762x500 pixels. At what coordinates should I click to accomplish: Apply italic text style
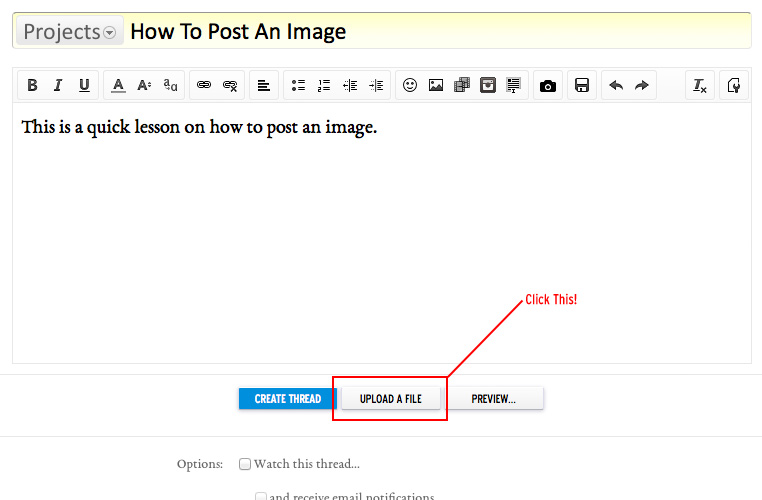(x=58, y=86)
